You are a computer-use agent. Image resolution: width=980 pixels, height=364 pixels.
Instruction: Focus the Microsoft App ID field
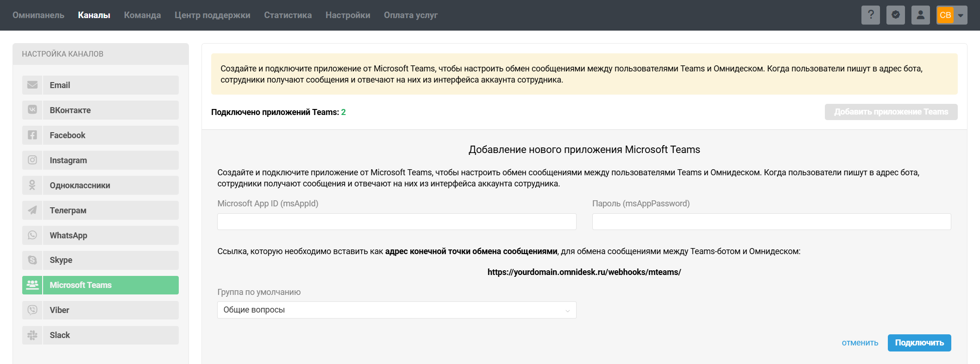pyautogui.click(x=397, y=222)
